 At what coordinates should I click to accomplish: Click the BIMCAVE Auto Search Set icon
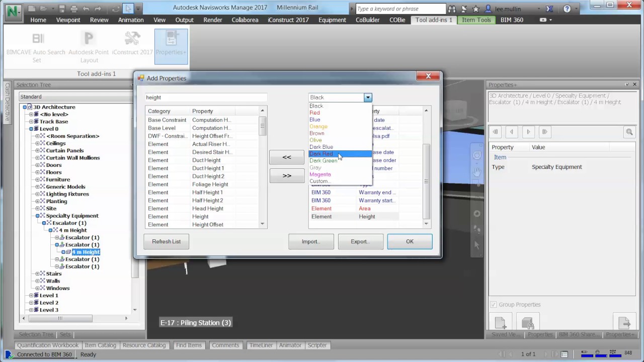(38, 39)
